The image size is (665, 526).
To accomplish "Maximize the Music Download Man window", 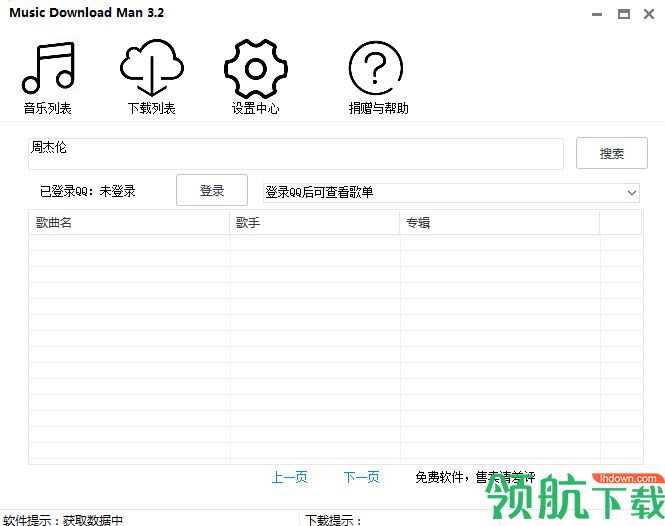I will pyautogui.click(x=623, y=14).
